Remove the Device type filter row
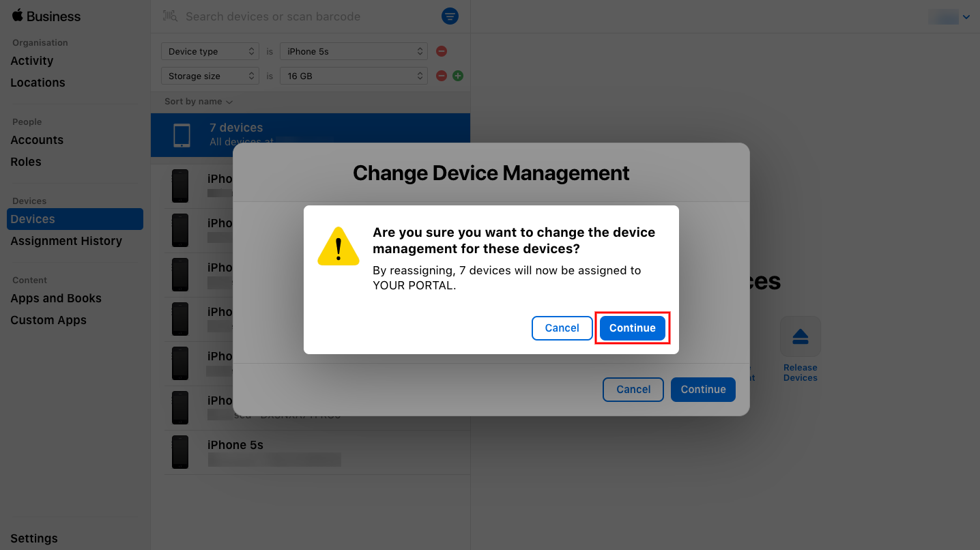 pos(442,51)
